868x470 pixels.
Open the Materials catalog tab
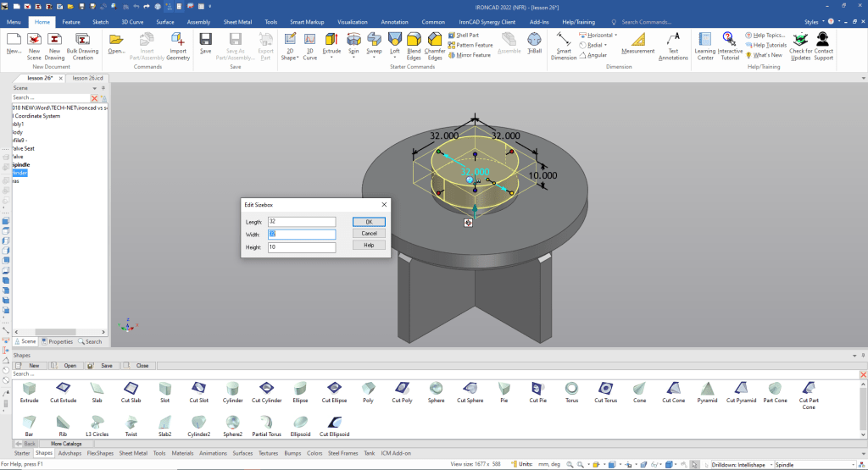coord(182,453)
